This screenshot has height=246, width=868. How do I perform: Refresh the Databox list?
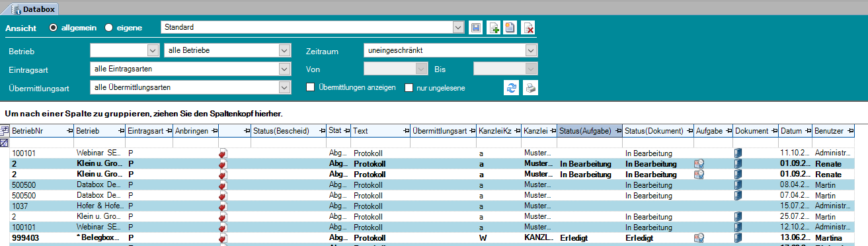511,88
